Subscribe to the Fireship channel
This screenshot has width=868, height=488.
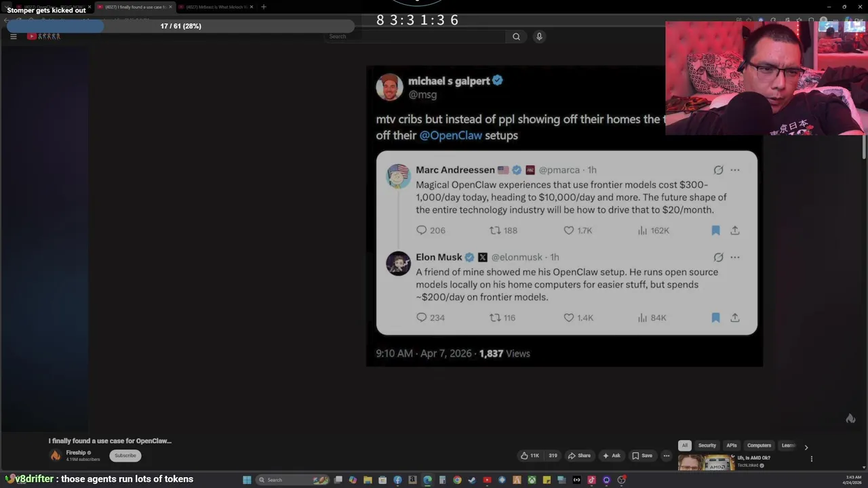[125, 455]
